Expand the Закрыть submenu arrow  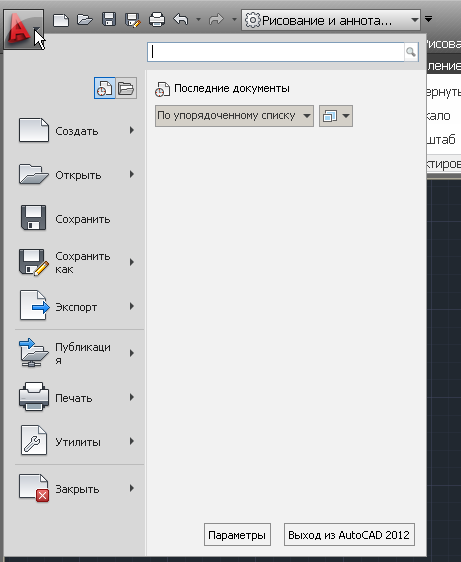132,489
